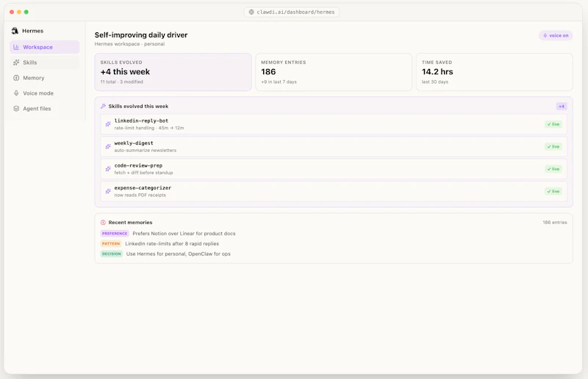588x379 pixels.
Task: Click the microphone icon in voice on pill
Action: (545, 35)
